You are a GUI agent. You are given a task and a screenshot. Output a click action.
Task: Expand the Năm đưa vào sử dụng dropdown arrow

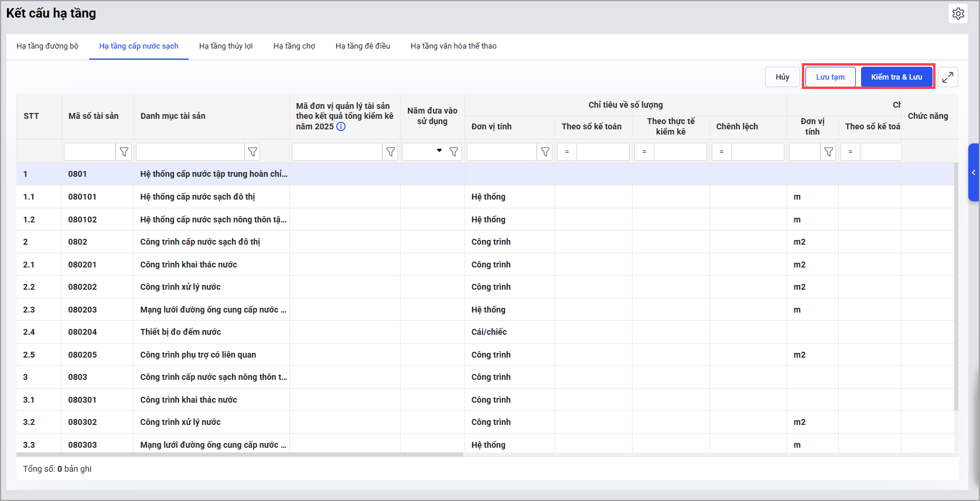[x=439, y=151]
